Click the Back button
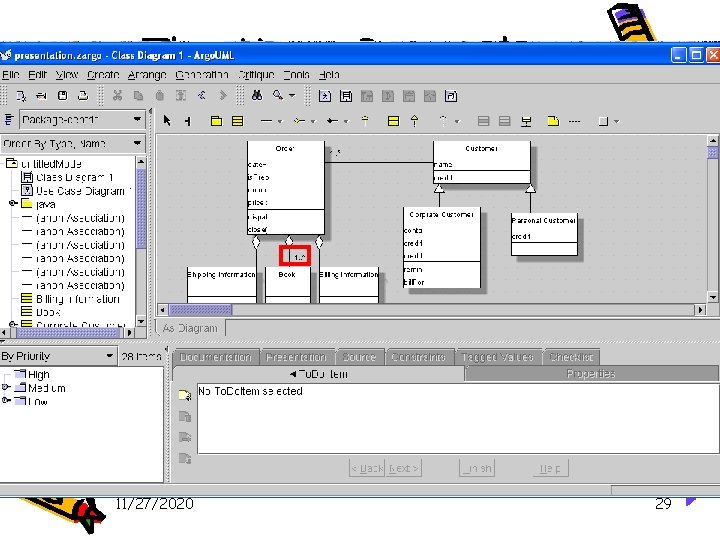 pos(367,468)
